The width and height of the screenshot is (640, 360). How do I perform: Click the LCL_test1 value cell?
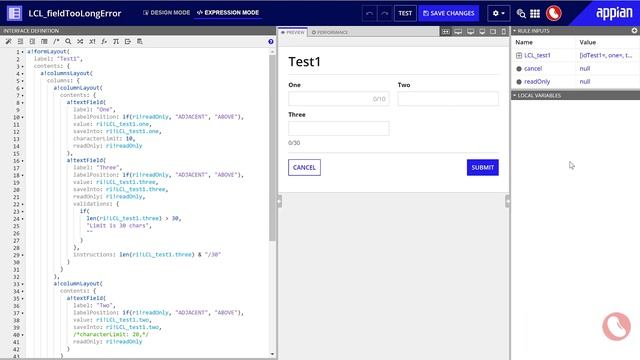(606, 56)
